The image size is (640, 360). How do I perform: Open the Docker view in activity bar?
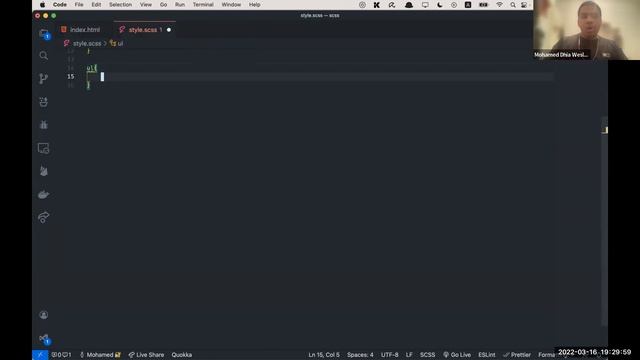(x=44, y=195)
